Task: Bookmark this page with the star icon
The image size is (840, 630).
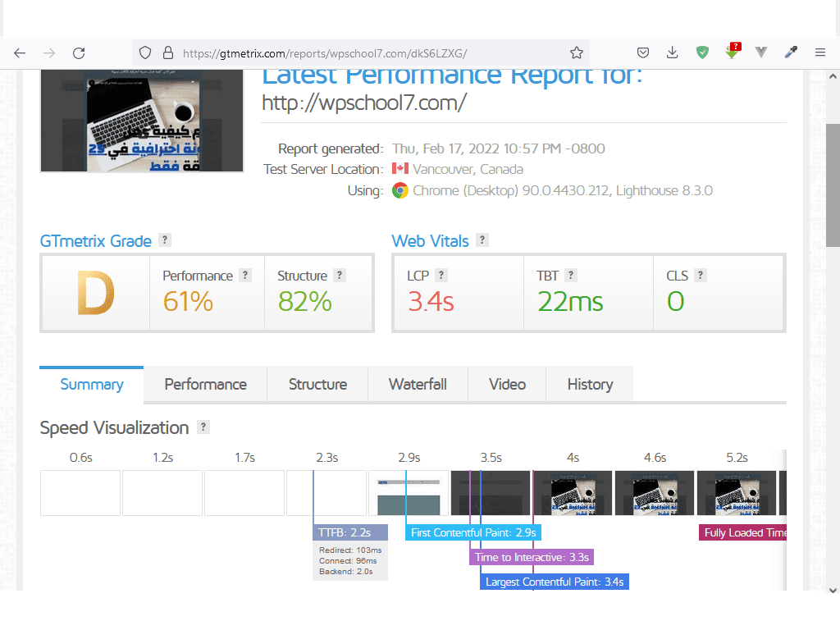Action: pos(577,52)
